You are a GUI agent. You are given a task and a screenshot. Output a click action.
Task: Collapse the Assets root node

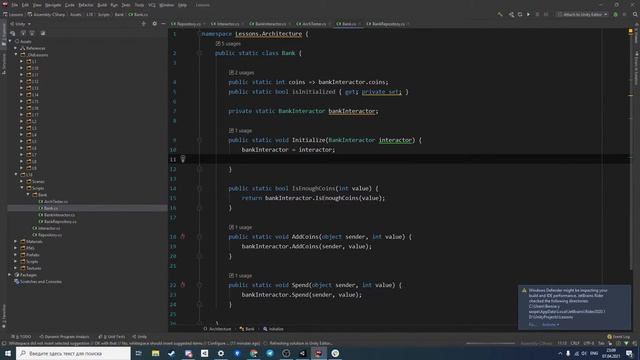10,41
